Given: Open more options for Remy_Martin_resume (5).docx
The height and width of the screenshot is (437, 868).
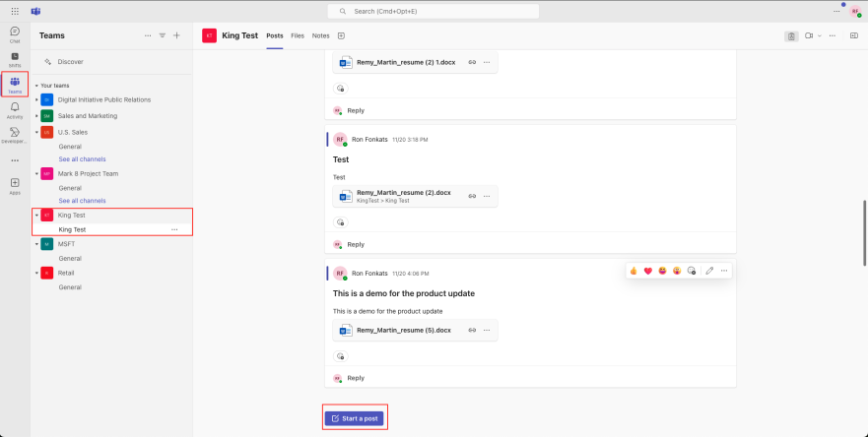Looking at the screenshot, I should [487, 331].
